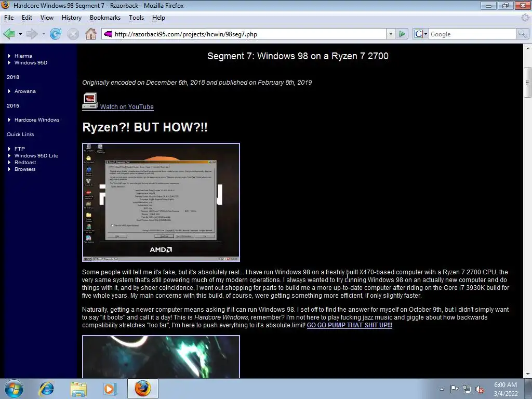The image size is (532, 399).
Task: Reload the page with the refresh icon
Action: coord(56,34)
